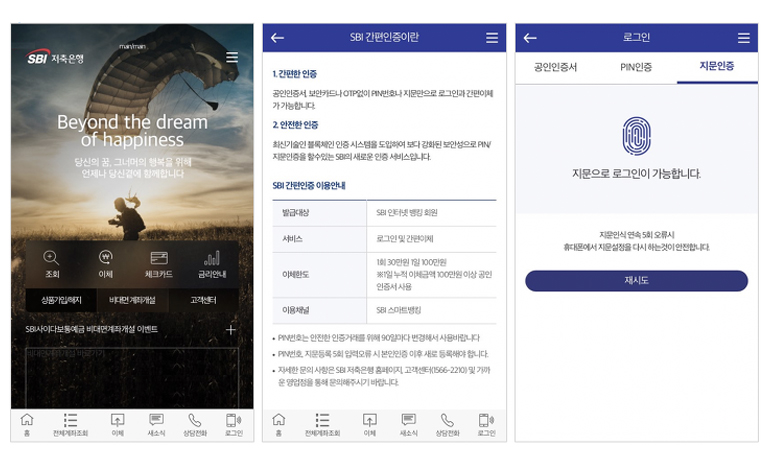
Task: Tap the 'SBI 인터넷 뱅킹 회원' table cell
Action: tap(407, 213)
